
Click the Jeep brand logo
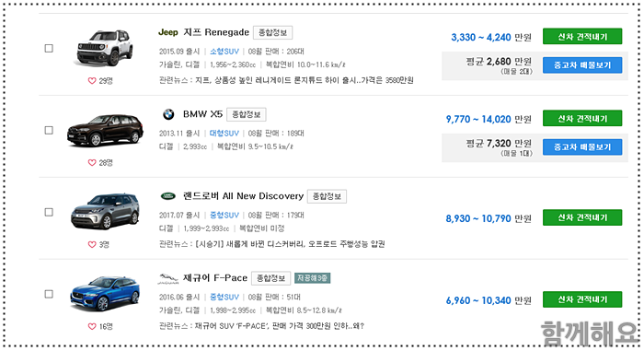point(168,32)
